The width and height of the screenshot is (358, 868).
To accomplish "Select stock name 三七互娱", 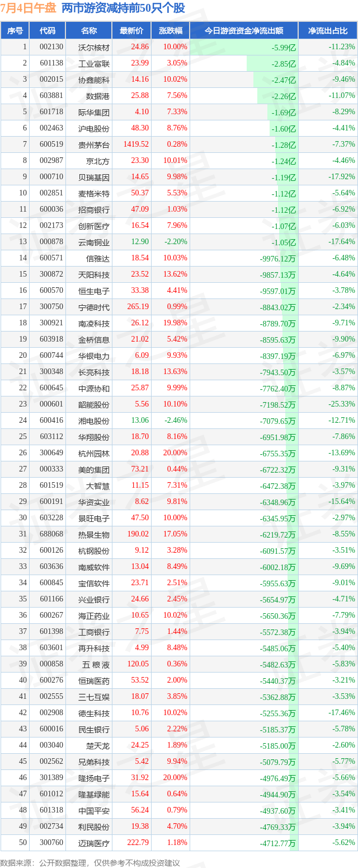I will pos(94,697).
